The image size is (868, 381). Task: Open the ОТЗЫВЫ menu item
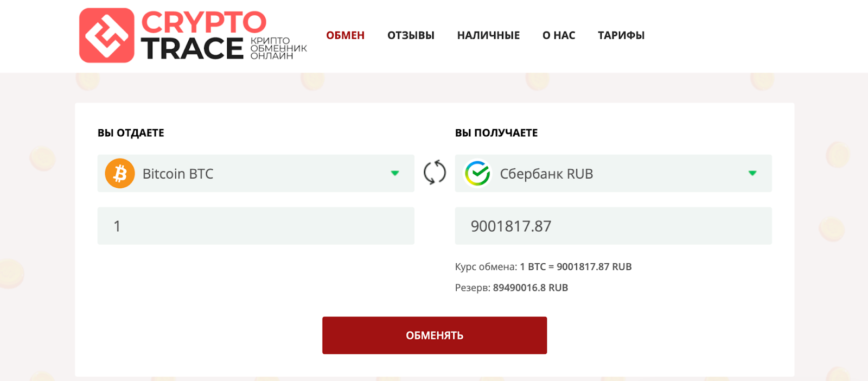[x=411, y=35]
